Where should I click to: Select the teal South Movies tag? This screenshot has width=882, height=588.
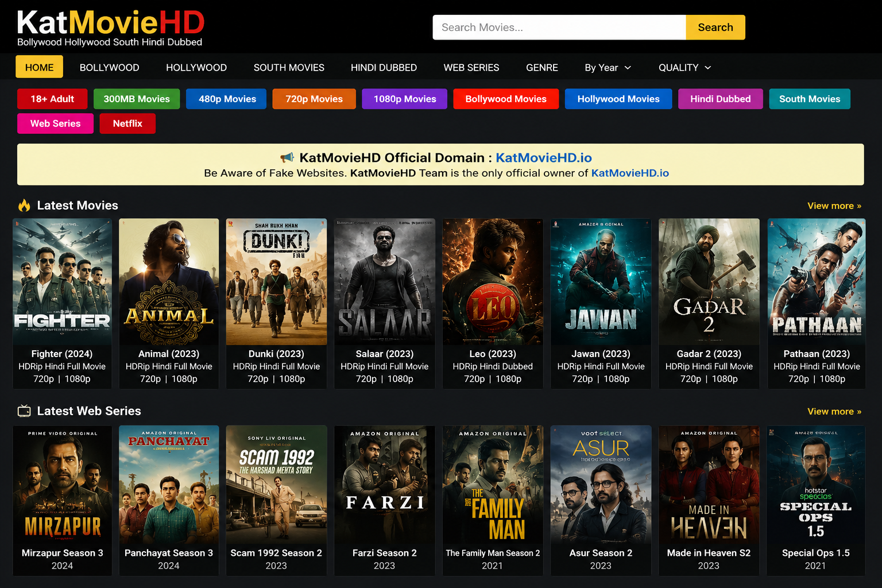click(x=810, y=99)
